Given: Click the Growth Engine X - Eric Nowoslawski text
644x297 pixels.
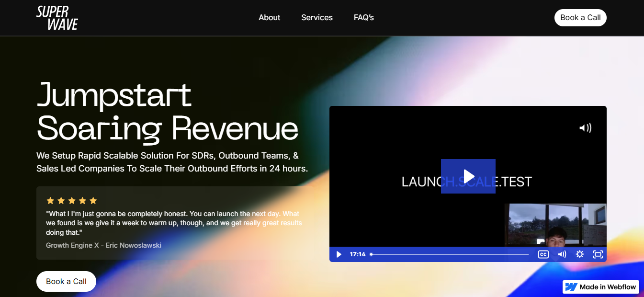Looking at the screenshot, I should tap(103, 245).
